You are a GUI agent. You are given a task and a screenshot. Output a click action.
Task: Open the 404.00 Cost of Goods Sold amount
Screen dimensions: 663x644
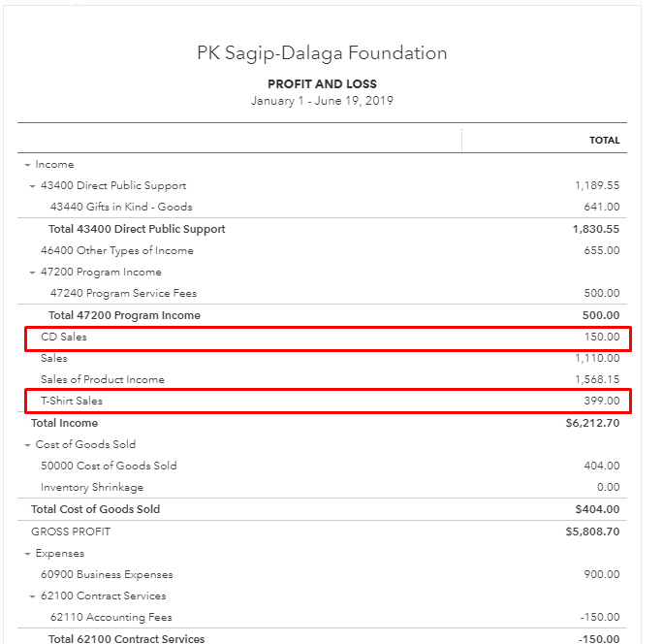click(x=602, y=466)
